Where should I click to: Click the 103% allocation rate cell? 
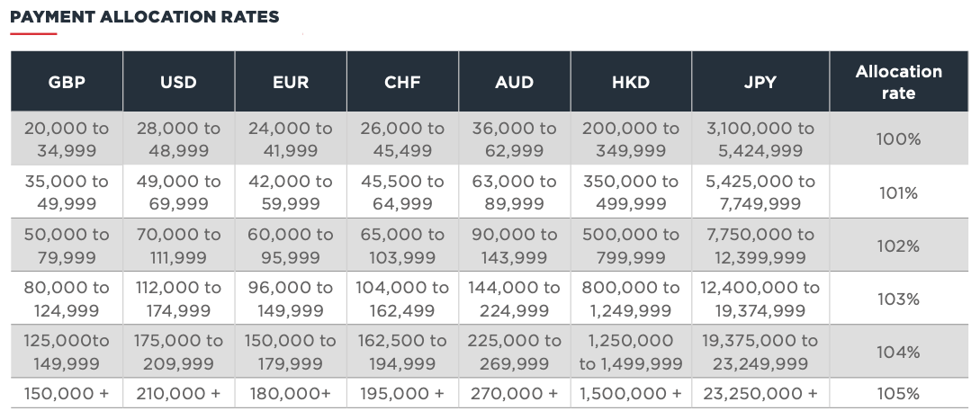(x=898, y=299)
